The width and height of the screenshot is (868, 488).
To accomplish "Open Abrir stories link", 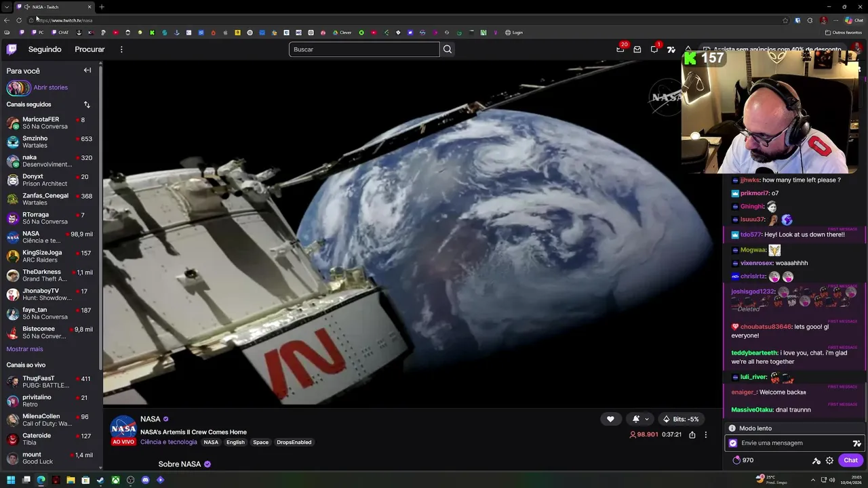I will tap(51, 87).
